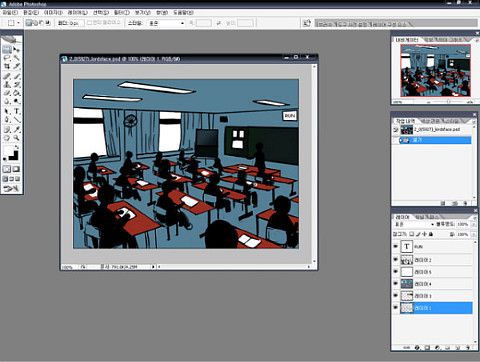The height and width of the screenshot is (362, 480).
Task: Open the layer opacity slider arrow
Action: point(473,224)
